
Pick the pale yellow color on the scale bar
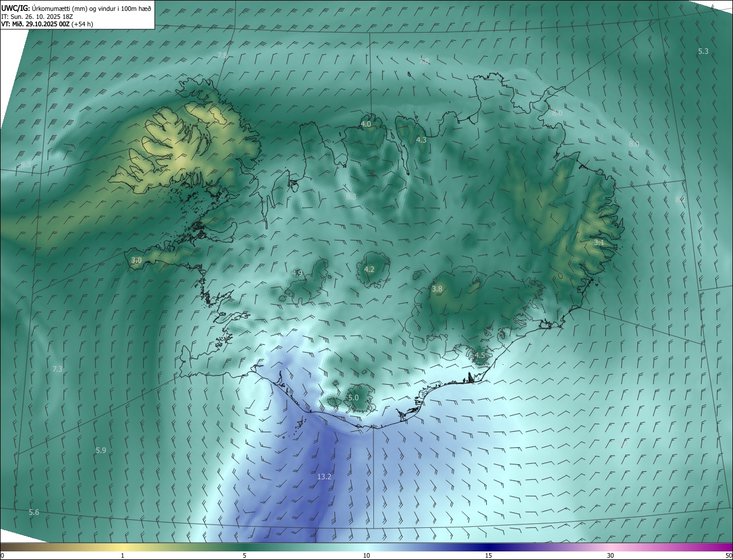[123, 547]
